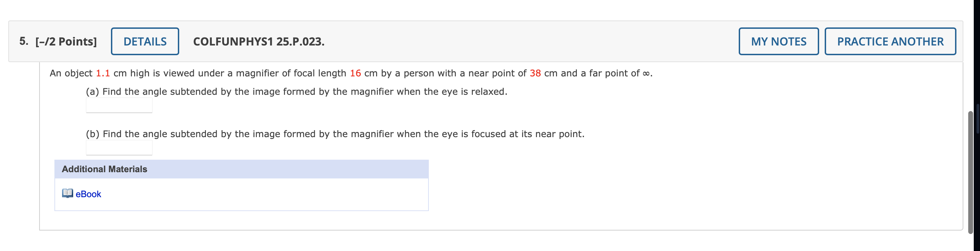Click the eBook reader icon under Additional Materials
The image size is (980, 251).
(68, 194)
